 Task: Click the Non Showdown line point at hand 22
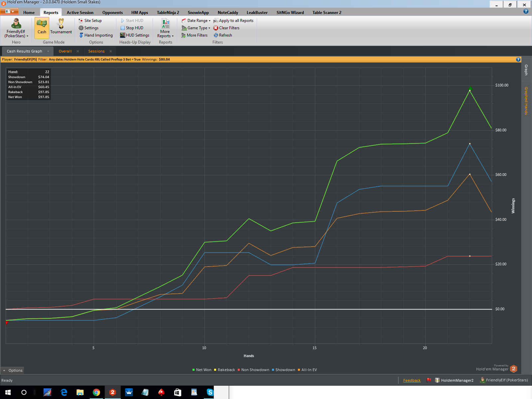tap(470, 256)
